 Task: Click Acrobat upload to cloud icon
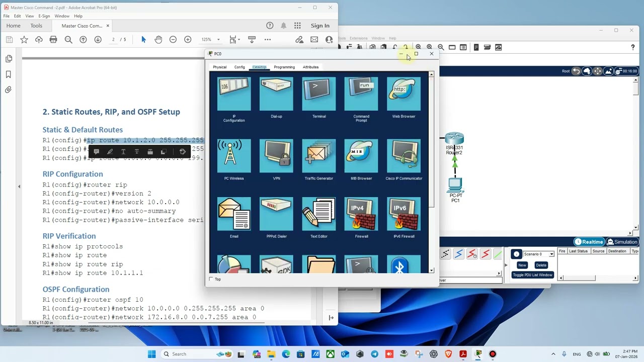[39, 39]
